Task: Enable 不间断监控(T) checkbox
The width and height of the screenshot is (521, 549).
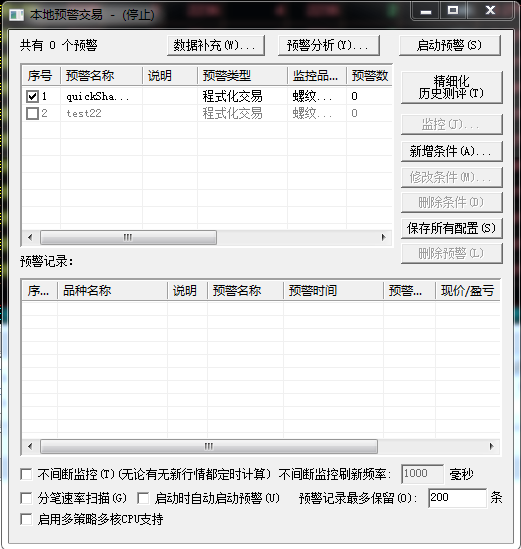Action: [26, 474]
